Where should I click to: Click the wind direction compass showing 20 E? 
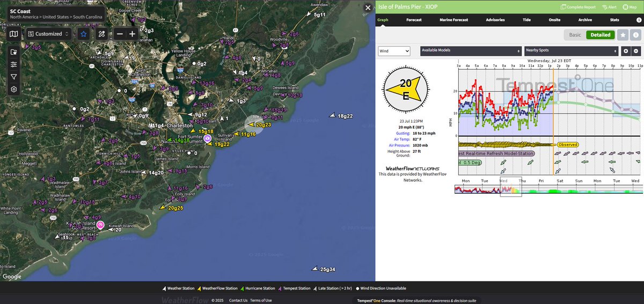405,90
